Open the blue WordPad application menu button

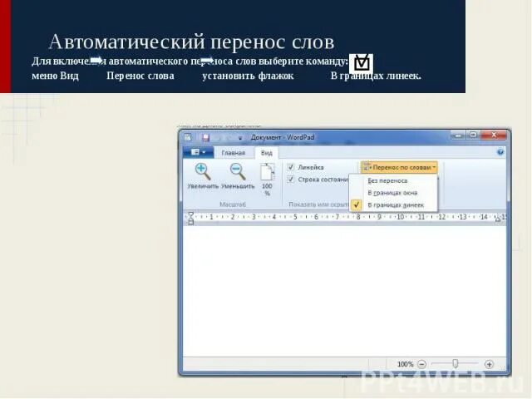[198, 152]
